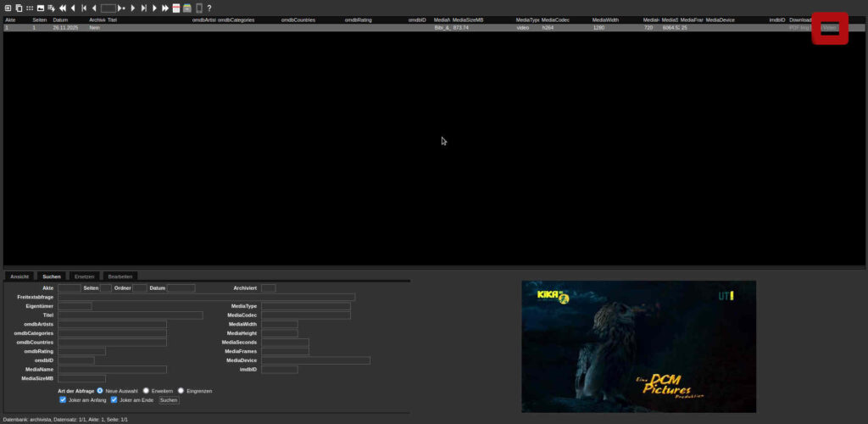
Task: Open the thumbnail grid view icon
Action: pos(29,8)
